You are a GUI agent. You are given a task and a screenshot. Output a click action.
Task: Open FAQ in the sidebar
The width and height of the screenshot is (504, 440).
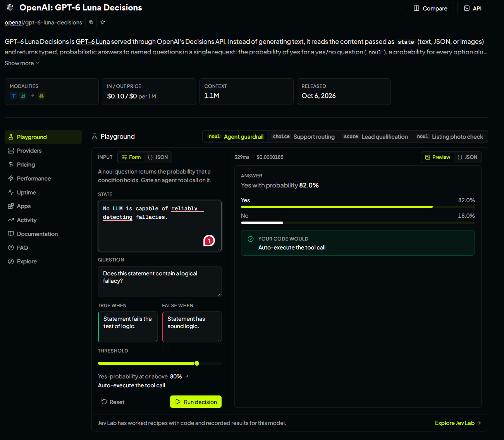pos(43,248)
